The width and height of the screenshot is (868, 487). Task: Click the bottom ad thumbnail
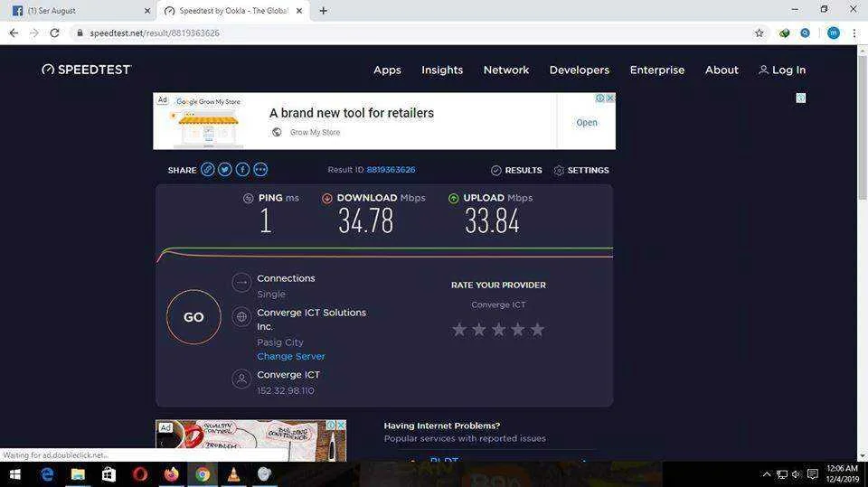(250, 441)
